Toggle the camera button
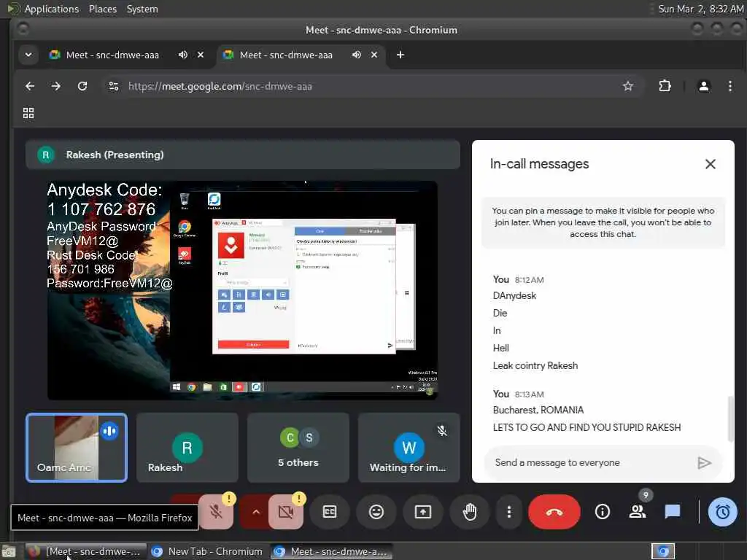Screen dimensions: 747x560 point(286,512)
